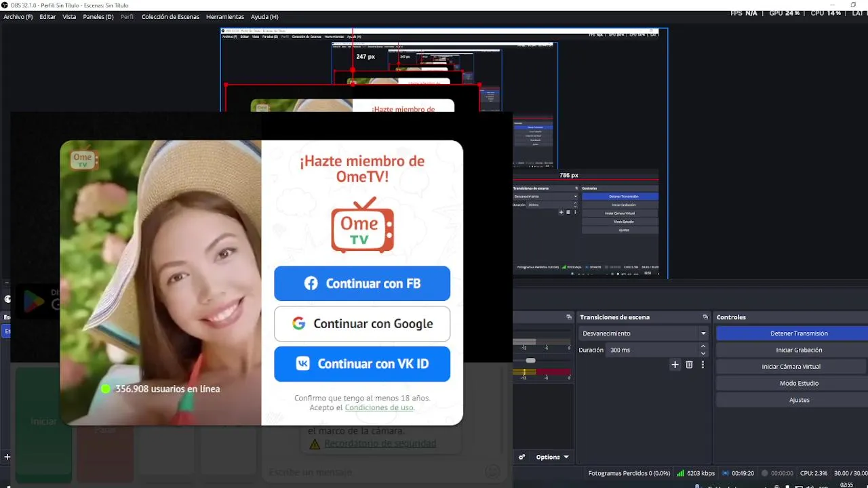Open the emoji picker smiley icon

(493, 472)
